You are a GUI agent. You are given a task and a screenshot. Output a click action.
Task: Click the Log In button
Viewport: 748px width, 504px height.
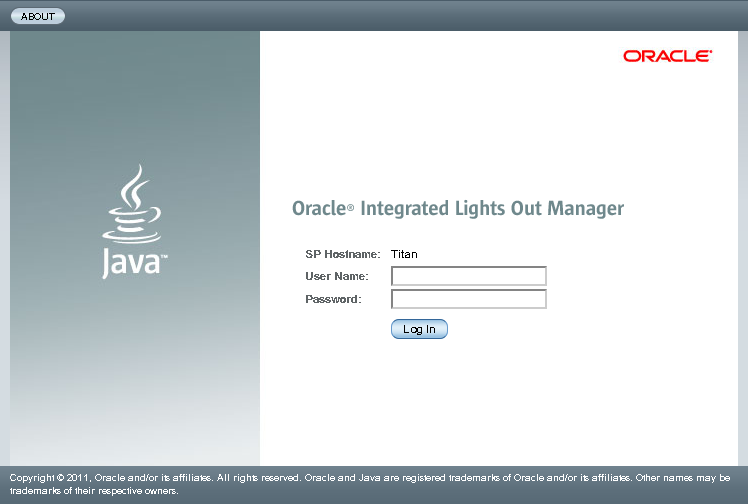[419, 329]
